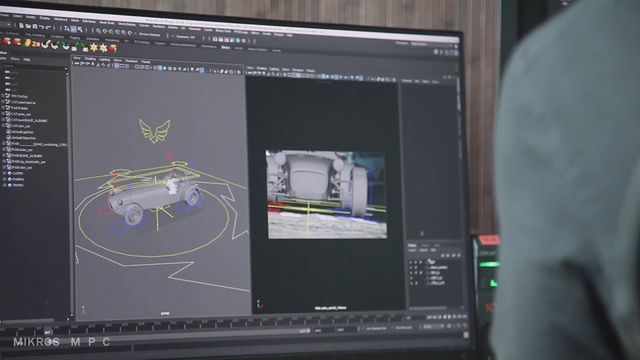Click the yellow padlock shelf icon
The width and height of the screenshot is (640, 360).
27,43
